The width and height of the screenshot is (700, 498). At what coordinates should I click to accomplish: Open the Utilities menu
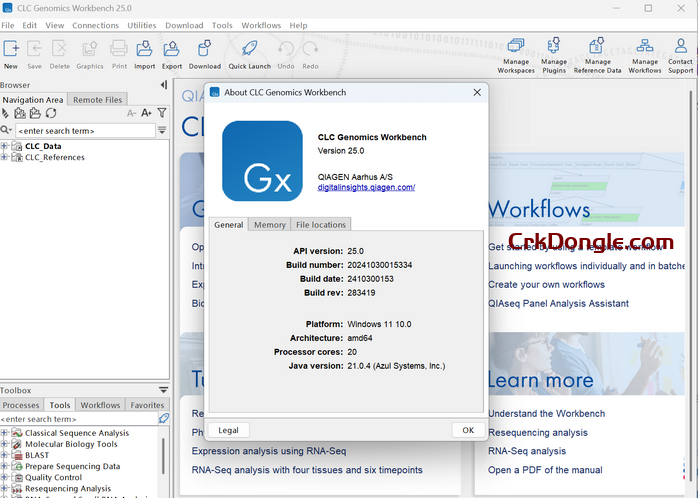(x=142, y=25)
